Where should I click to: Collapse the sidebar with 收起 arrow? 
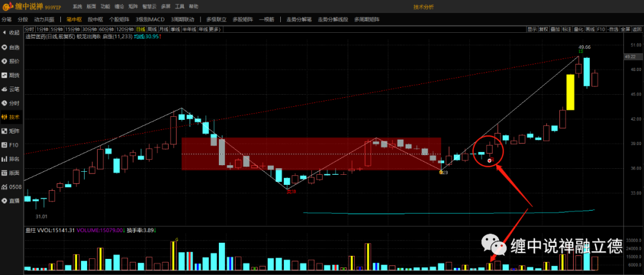tap(11, 32)
